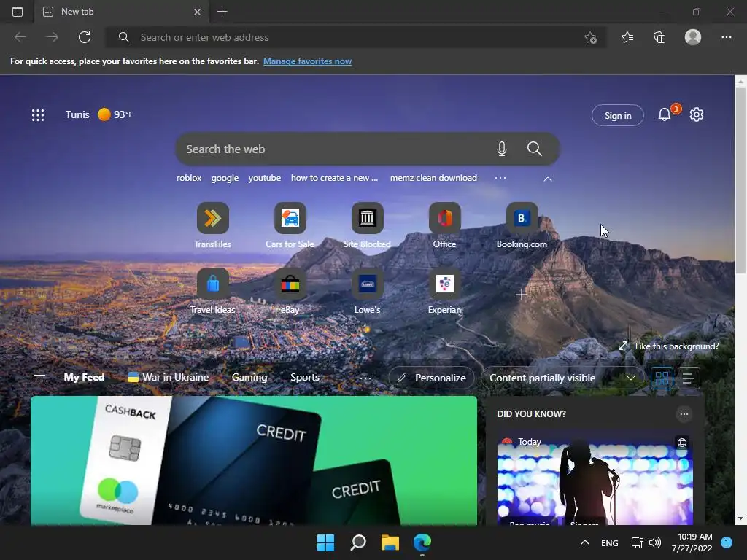The image size is (747, 560).
Task: Open the volume system tray icon
Action: 656,542
